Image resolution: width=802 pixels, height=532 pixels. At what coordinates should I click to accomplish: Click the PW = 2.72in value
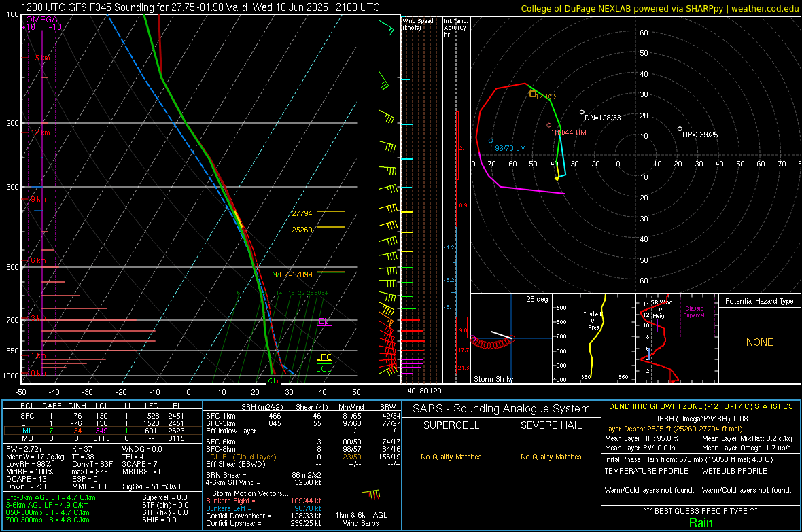(x=26, y=449)
